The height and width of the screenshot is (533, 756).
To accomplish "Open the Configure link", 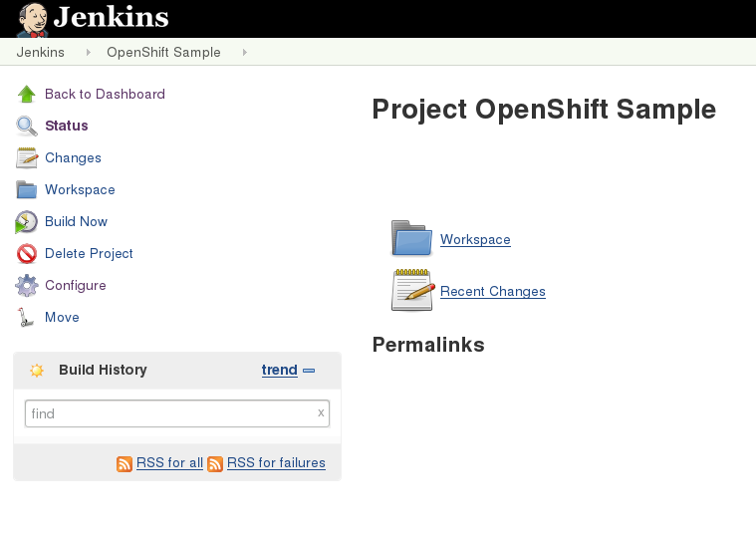I will 76,286.
